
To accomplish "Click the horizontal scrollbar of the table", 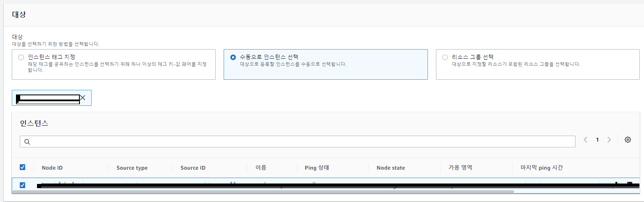I will 263,192.
